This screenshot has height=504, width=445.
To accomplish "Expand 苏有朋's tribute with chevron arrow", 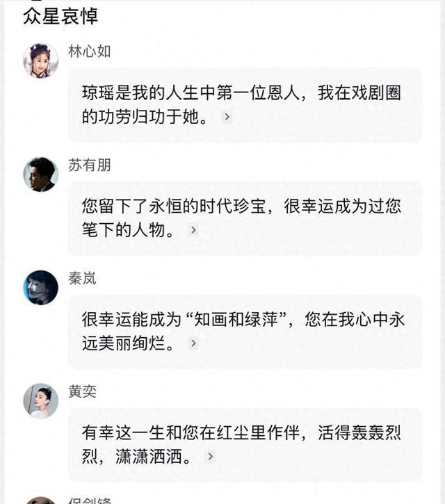I will [193, 230].
